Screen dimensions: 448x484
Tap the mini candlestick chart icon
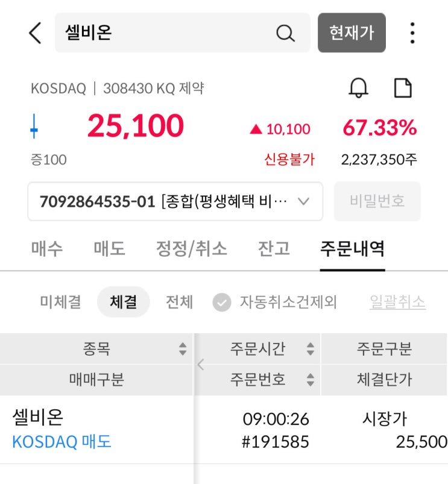point(34,128)
